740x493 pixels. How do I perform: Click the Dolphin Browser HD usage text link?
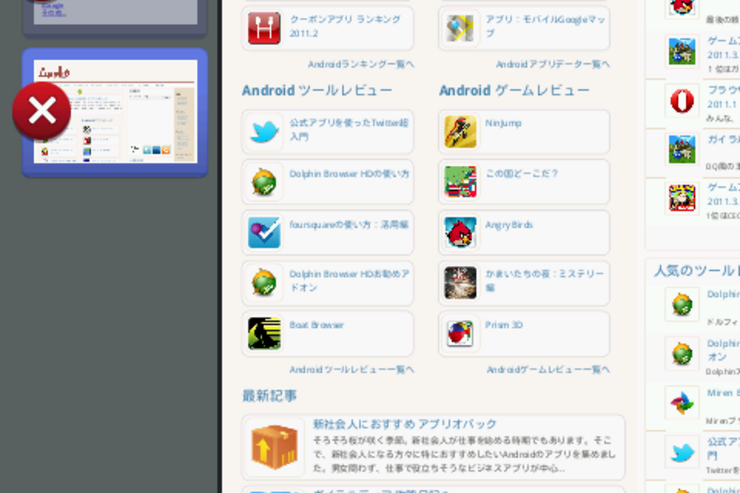349,174
